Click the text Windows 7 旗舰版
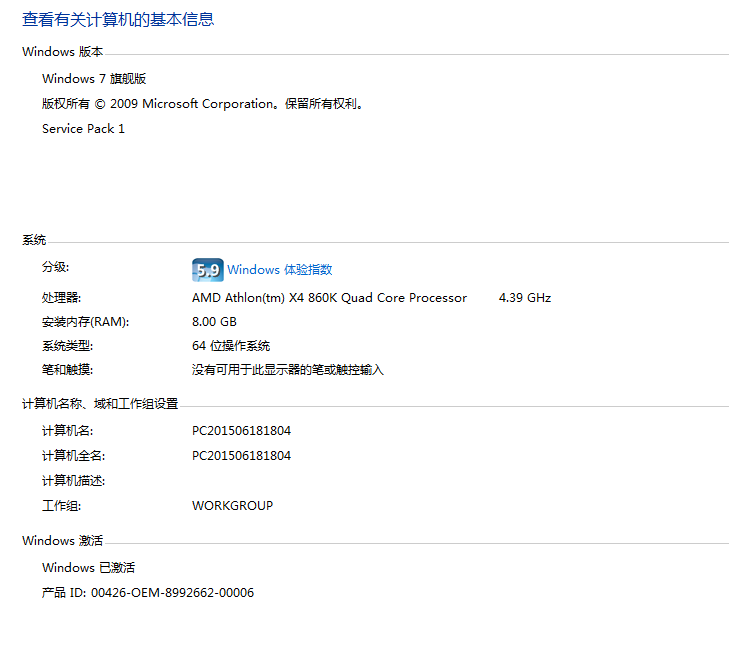The image size is (729, 654). [x=94, y=79]
